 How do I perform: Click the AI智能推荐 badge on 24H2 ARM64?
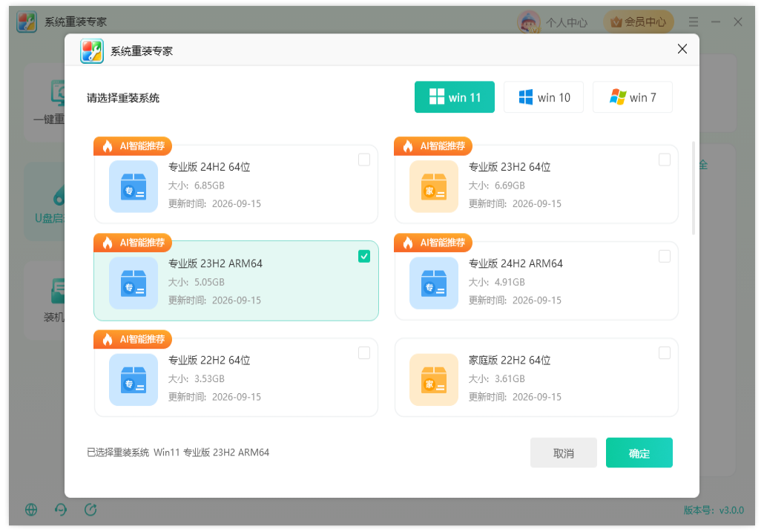[x=432, y=242]
